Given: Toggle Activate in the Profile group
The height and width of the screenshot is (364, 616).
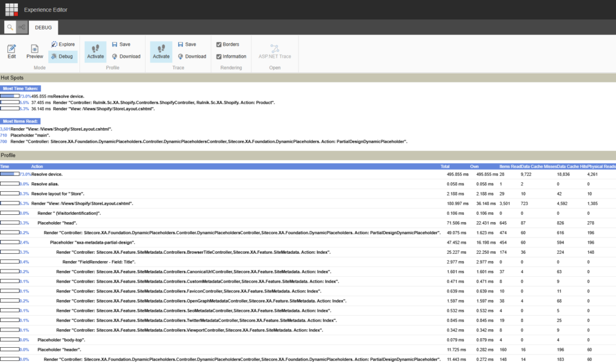Looking at the screenshot, I should click(95, 51).
